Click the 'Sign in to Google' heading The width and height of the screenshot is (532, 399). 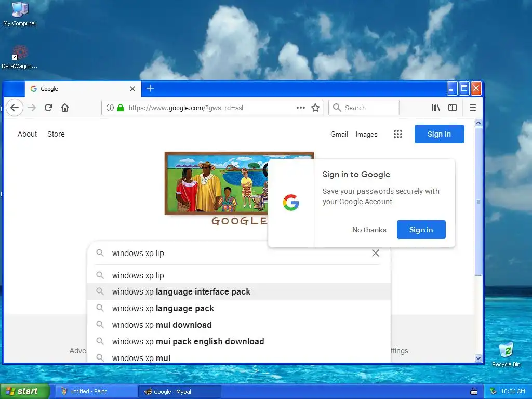(356, 175)
